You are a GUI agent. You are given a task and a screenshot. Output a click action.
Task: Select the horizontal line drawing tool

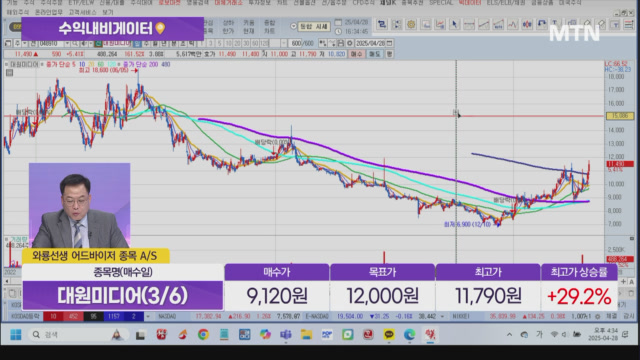click(x=469, y=25)
